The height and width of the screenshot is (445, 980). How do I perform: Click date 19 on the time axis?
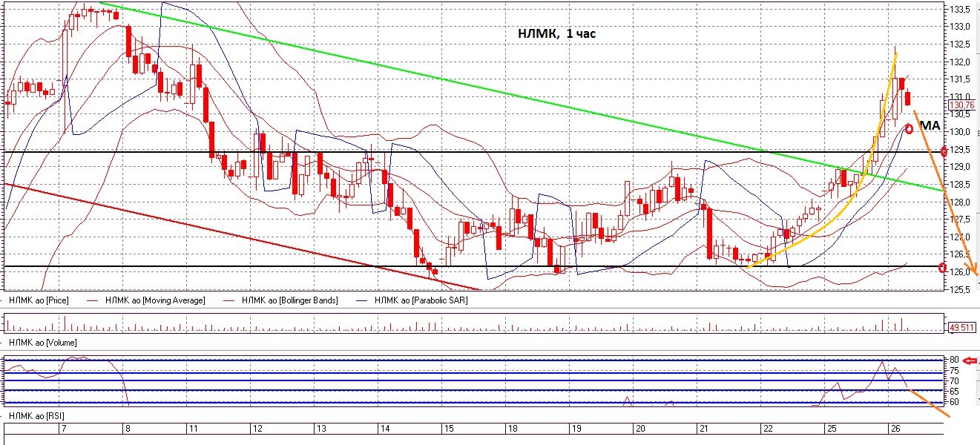coord(577,429)
